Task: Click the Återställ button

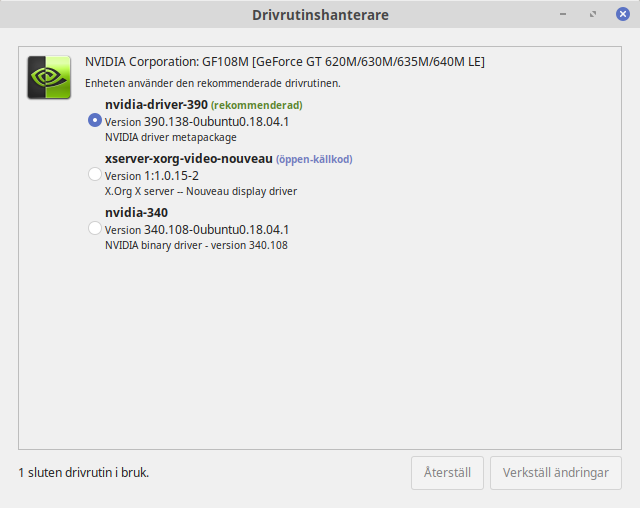Action: point(447,473)
